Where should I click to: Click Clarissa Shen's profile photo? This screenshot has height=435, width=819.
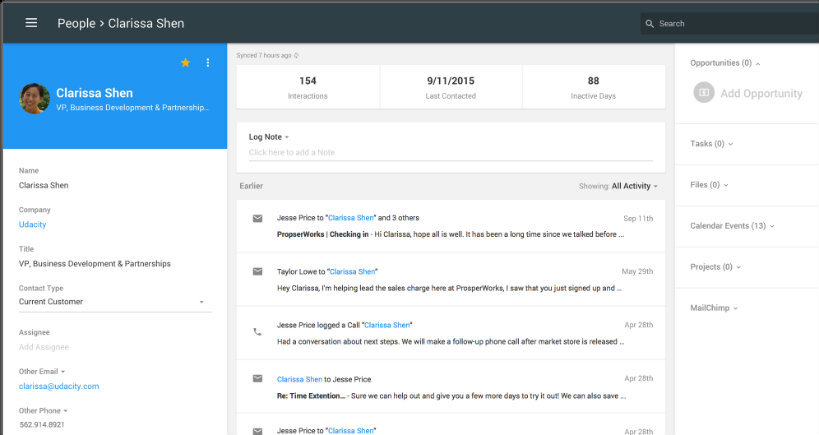click(x=34, y=98)
